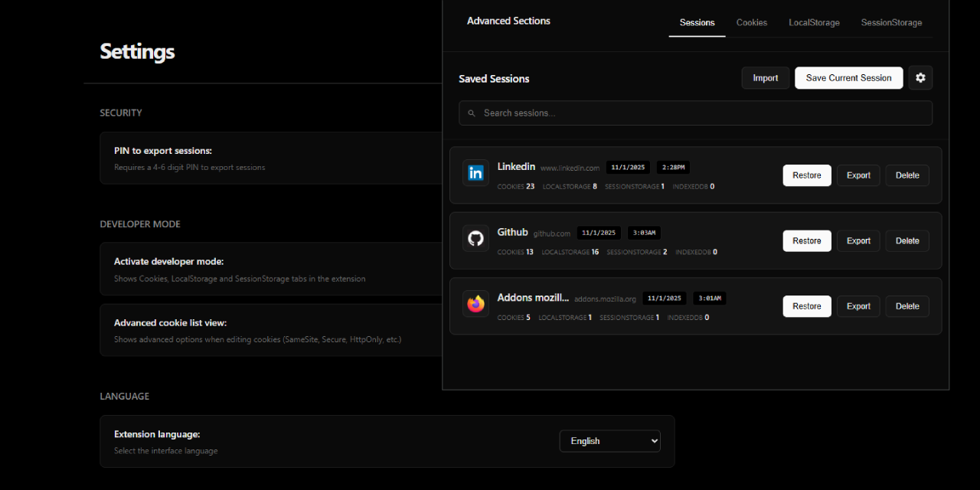
Task: Open the Cookies tab
Action: 752,23
